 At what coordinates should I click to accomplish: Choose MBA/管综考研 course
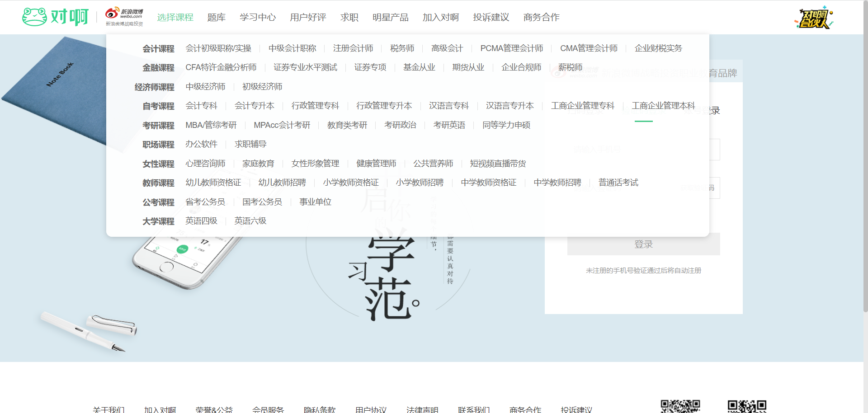click(x=211, y=125)
